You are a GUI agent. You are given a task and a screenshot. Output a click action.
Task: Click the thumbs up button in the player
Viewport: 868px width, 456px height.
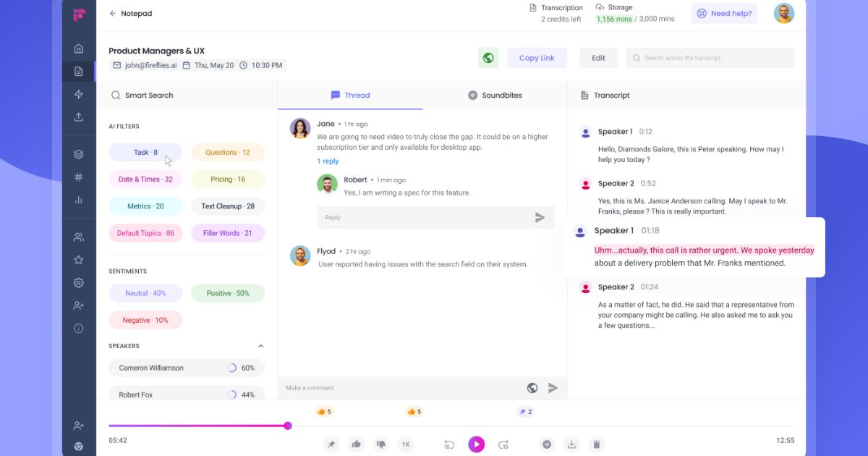(x=356, y=444)
